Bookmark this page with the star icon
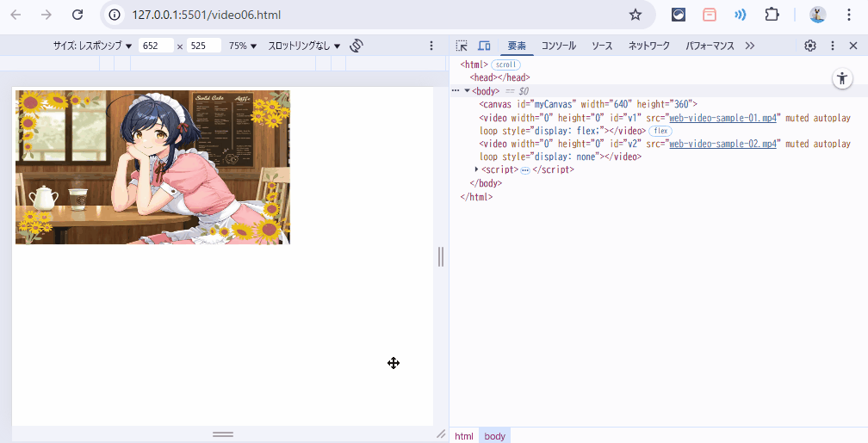Viewport: 868px width, 443px height. tap(635, 15)
